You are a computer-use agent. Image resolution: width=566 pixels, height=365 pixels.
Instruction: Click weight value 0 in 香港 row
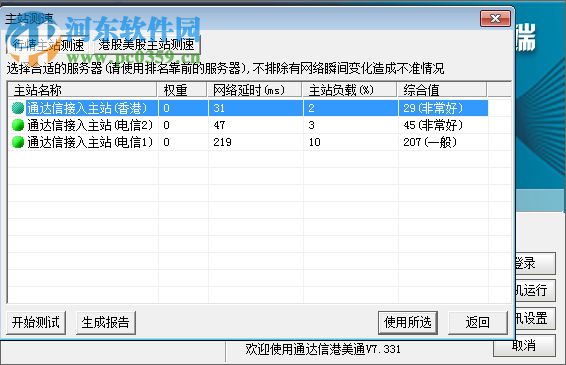[166, 108]
